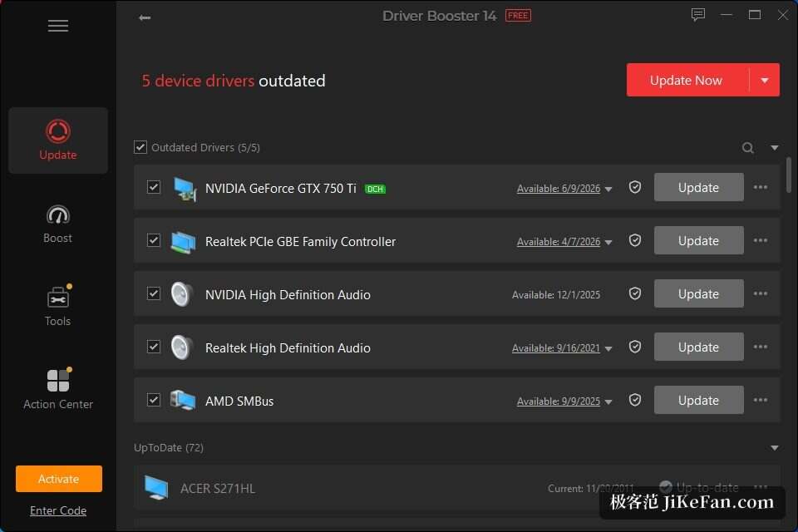Click the AMD SMBus driver name
This screenshot has width=798, height=532.
(x=239, y=401)
